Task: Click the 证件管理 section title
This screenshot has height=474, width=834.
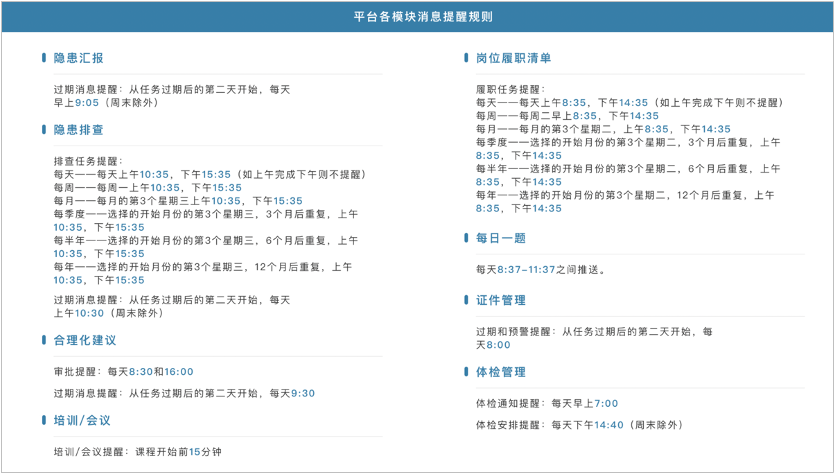Action: 501,301
